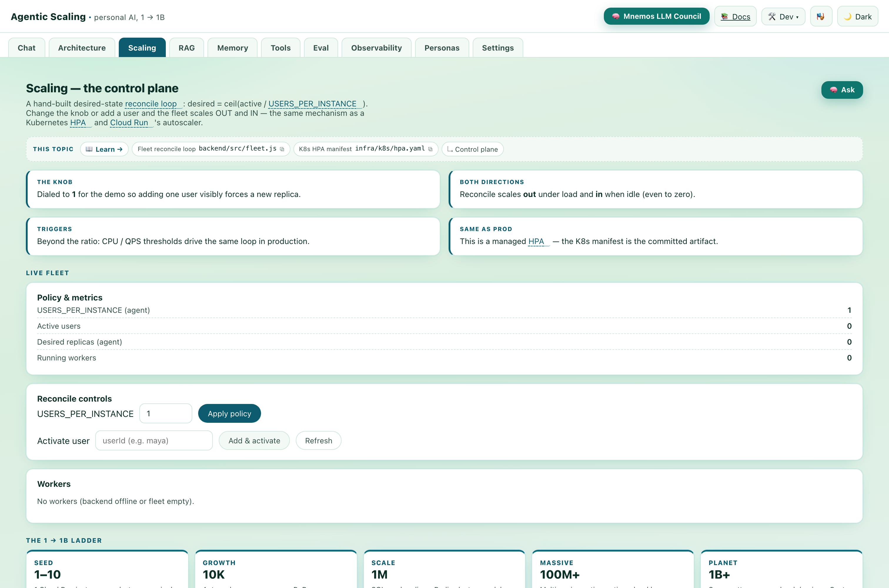
Task: Open the K8s HPA manifest chip
Action: 366,149
